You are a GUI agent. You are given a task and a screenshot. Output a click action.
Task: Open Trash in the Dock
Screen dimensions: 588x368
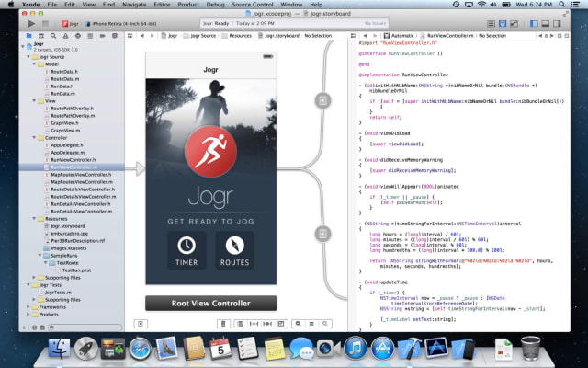coord(530,348)
